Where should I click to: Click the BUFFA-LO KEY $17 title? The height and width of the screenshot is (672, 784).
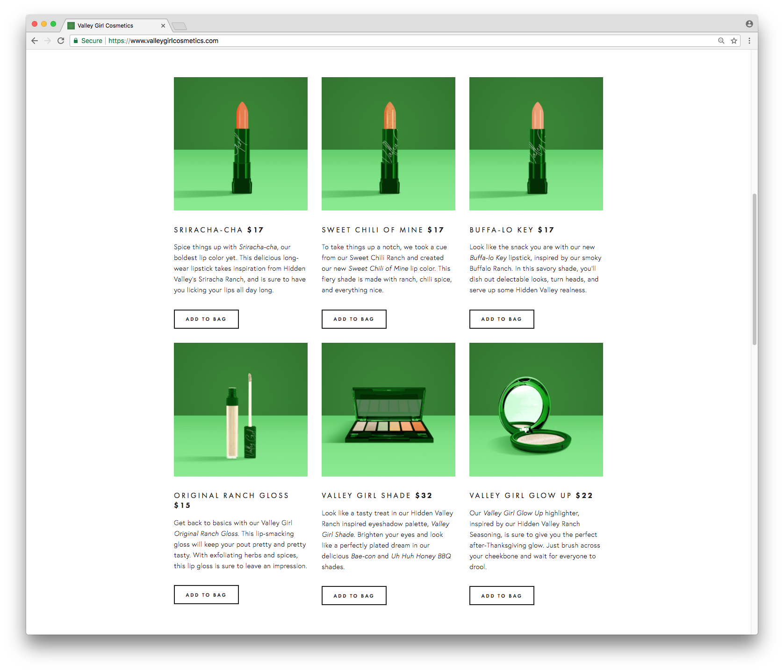(512, 230)
